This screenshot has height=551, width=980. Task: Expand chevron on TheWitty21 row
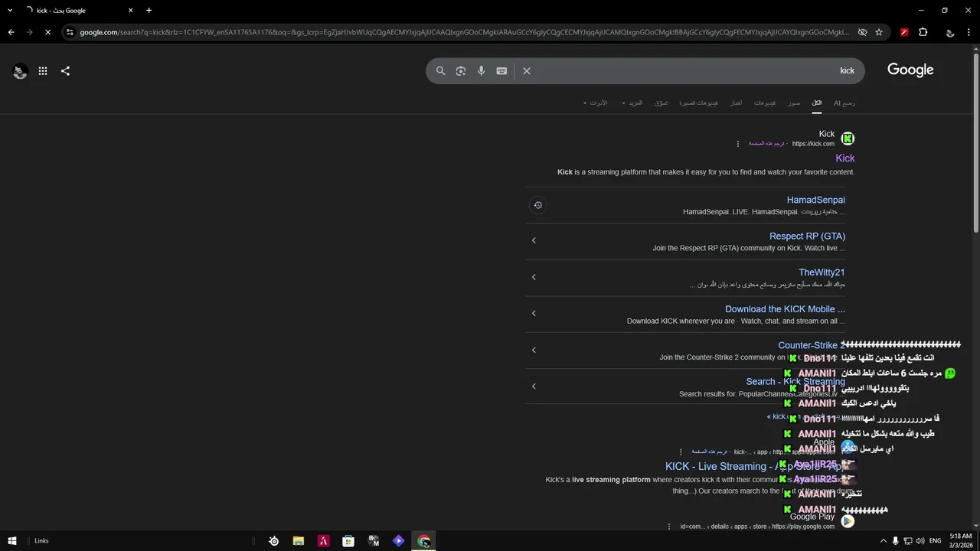tap(534, 277)
